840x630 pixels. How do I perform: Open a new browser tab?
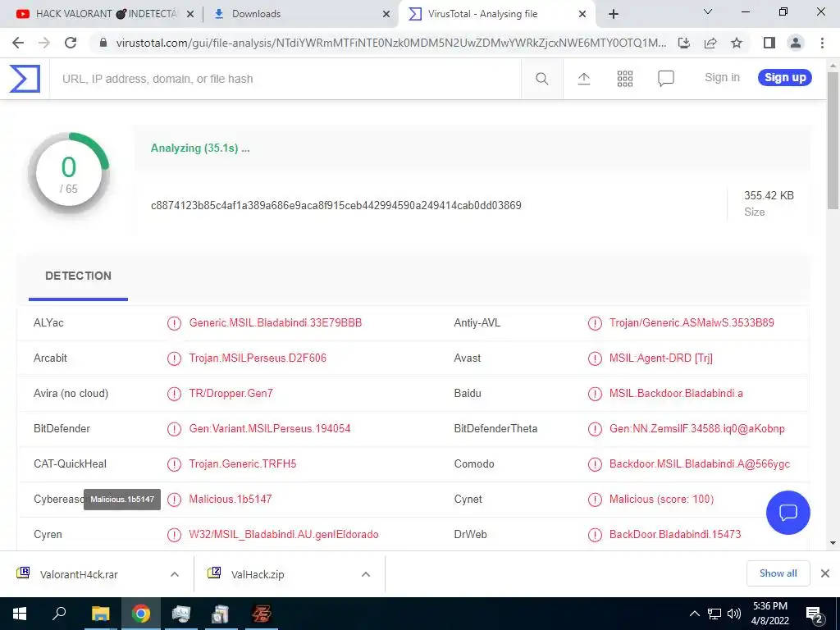pos(614,14)
